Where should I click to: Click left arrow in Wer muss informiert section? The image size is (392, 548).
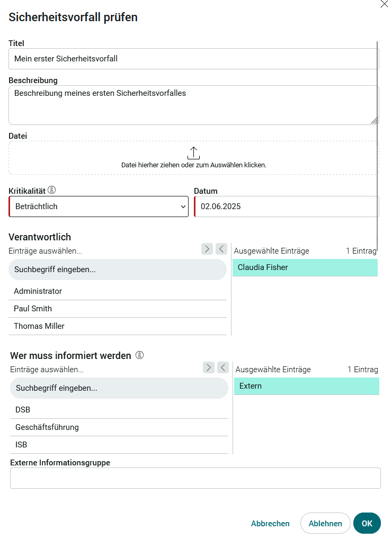click(x=223, y=367)
